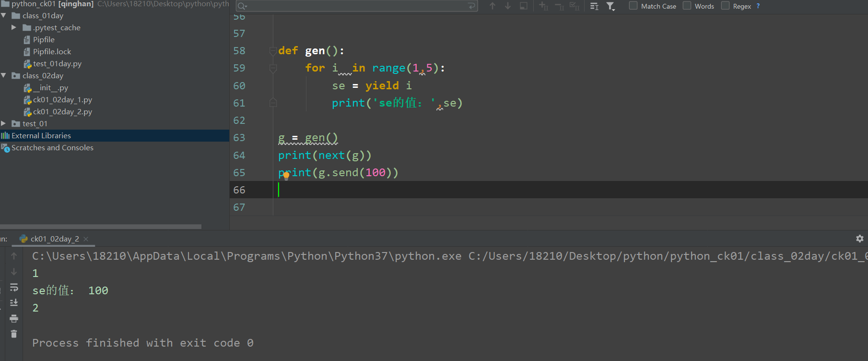Viewport: 868px width, 361px height.
Task: Go to previous search occurrence arrow
Action: pos(493,6)
